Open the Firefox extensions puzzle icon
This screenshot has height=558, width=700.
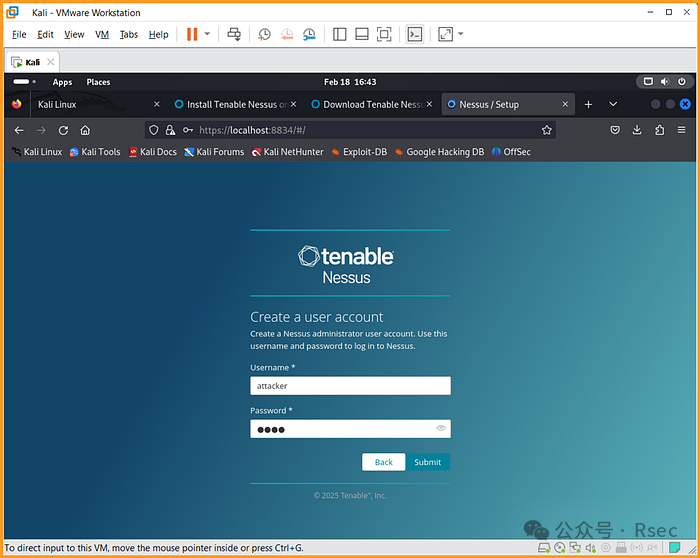pyautogui.click(x=659, y=130)
